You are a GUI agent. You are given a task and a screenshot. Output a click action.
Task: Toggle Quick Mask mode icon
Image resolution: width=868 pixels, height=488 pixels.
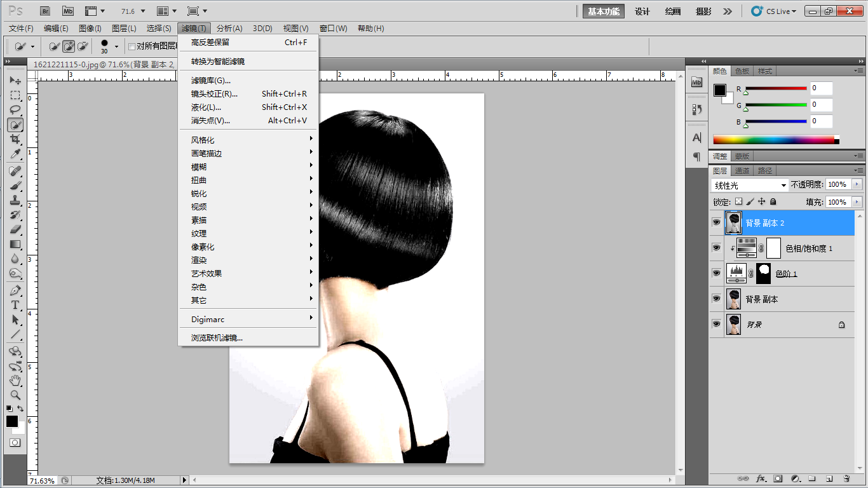click(x=15, y=442)
